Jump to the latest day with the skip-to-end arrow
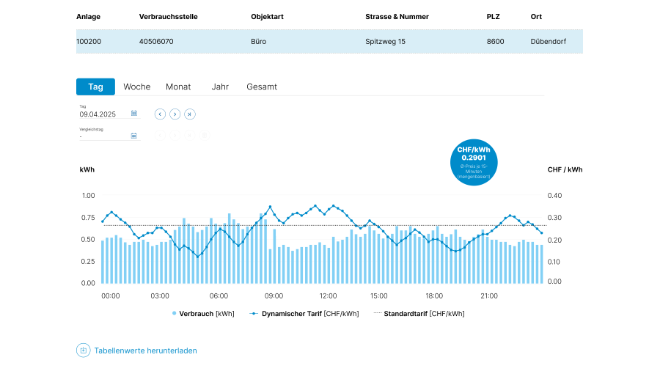Image resolution: width=660 pixels, height=371 pixels. [x=190, y=114]
